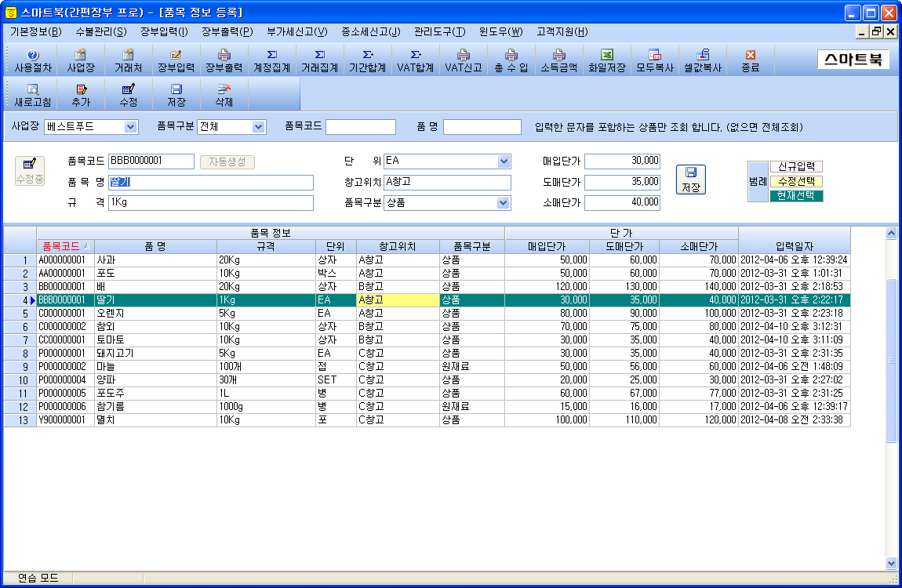Click the 자동생성 button

(227, 162)
